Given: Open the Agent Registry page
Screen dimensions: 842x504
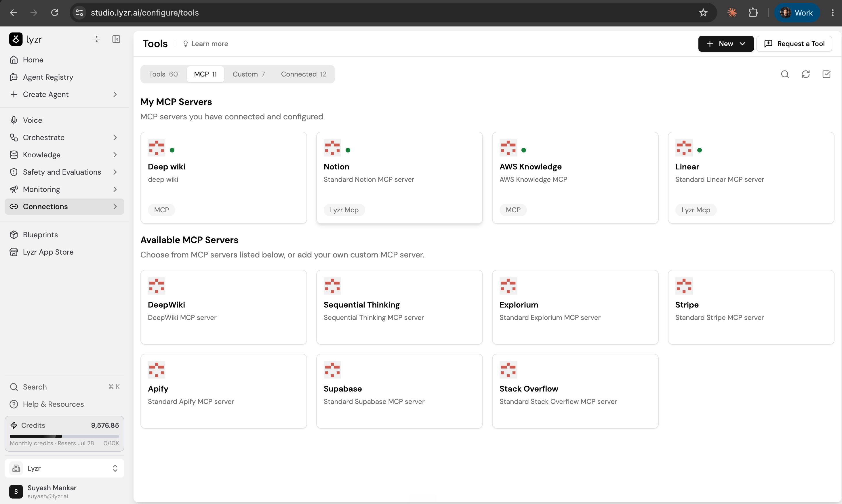Looking at the screenshot, I should coord(64,77).
